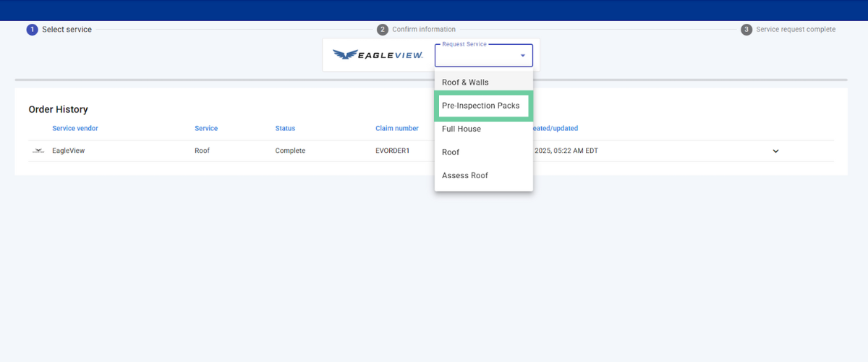Sort by Service vendor column header
868x362 pixels.
coord(75,128)
